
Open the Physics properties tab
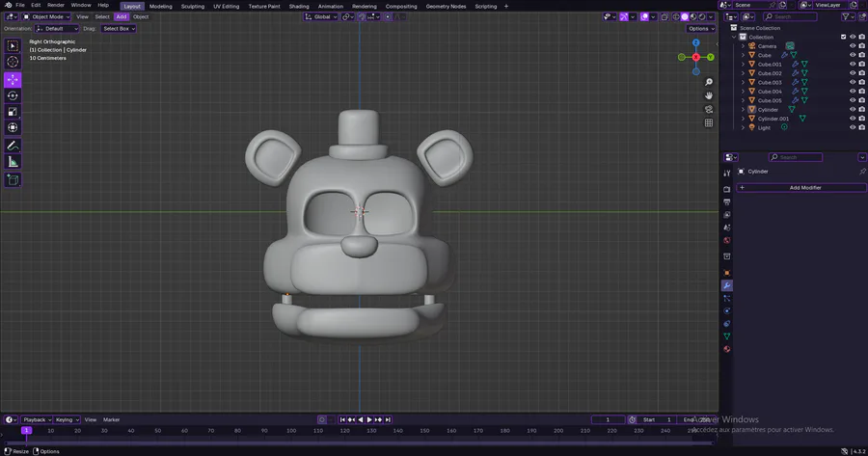coord(727,311)
